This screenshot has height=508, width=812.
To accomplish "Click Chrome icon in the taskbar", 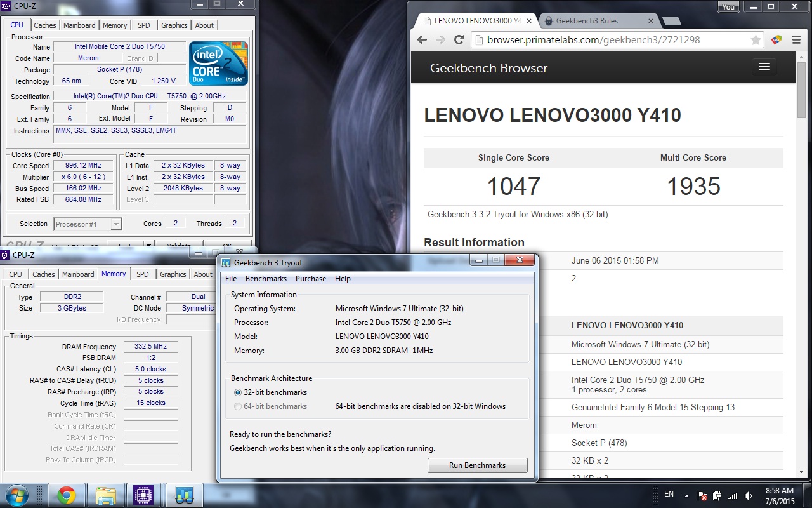I will (x=66, y=495).
